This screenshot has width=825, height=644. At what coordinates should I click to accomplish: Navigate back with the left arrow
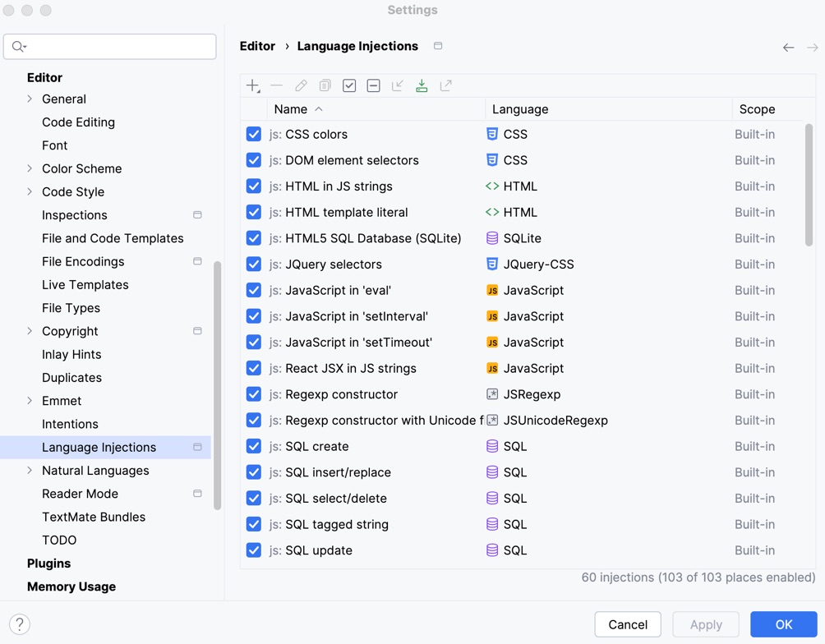788,48
